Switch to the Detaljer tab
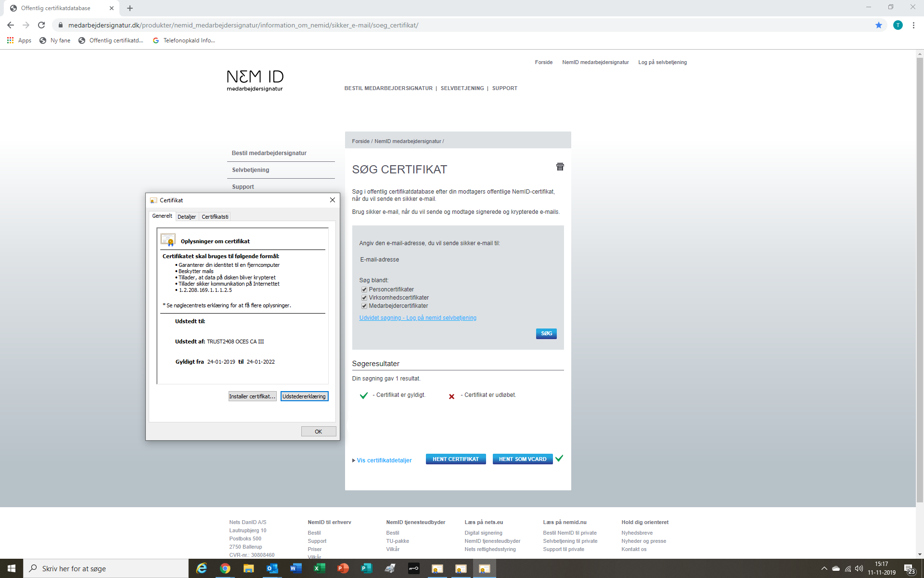The height and width of the screenshot is (578, 924). tap(187, 217)
